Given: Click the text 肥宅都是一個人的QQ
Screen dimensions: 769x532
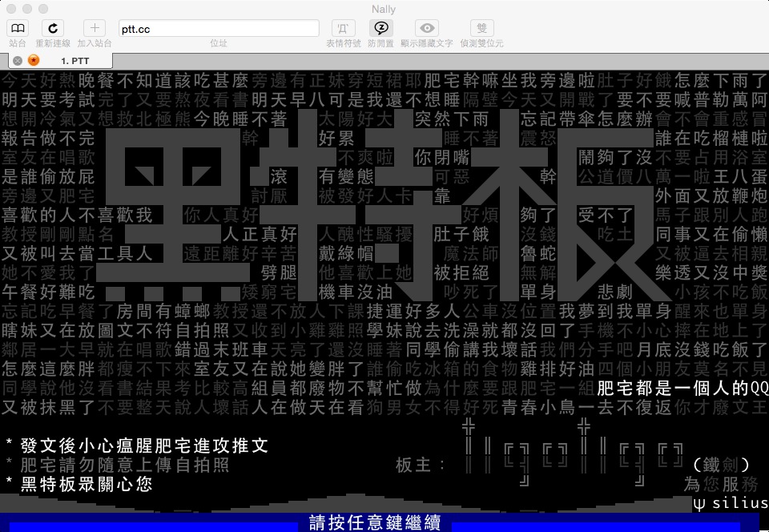Looking at the screenshot, I should tap(682, 389).
